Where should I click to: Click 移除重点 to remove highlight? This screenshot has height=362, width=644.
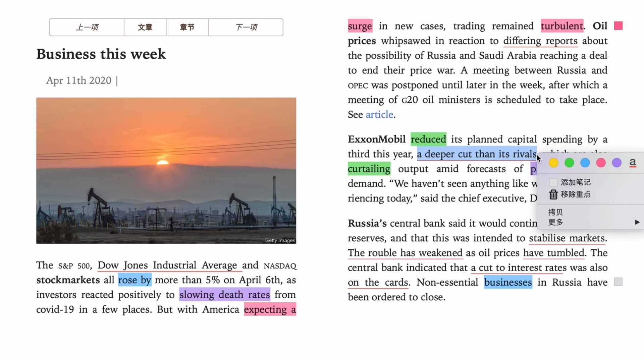coord(575,194)
